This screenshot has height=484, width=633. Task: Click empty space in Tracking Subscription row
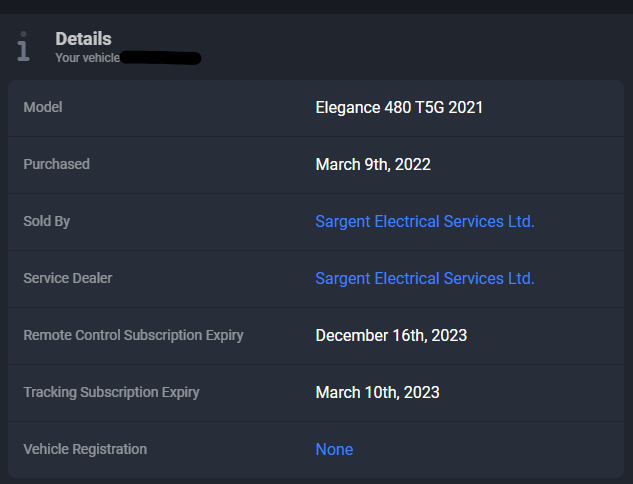258,392
